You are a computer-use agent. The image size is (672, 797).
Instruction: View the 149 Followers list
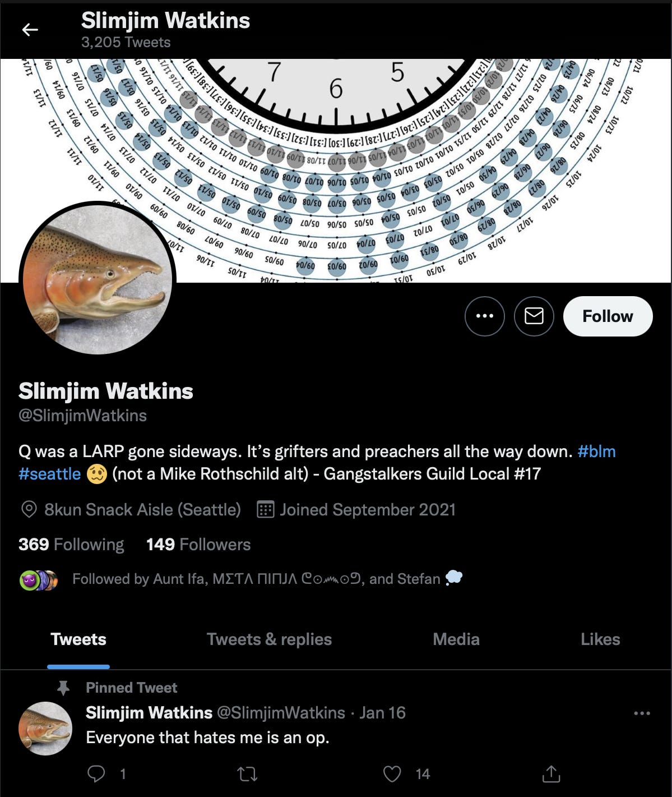(198, 545)
